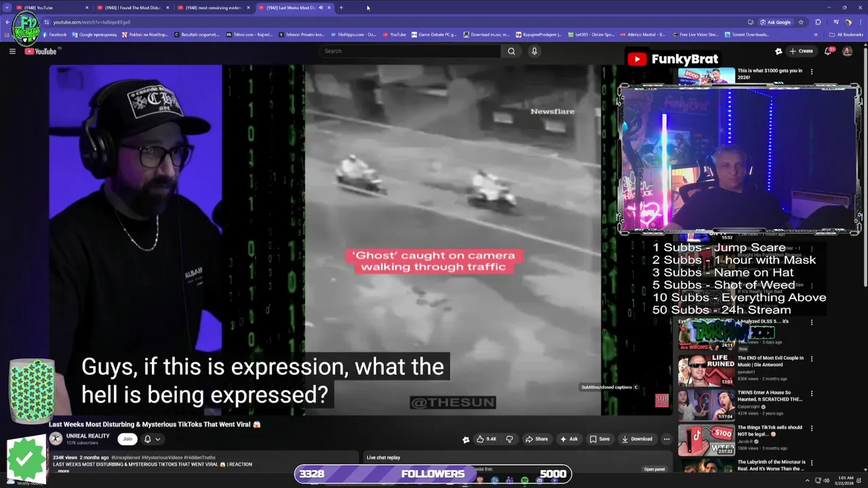Expand the description with ...more
Screen dimensions: 868x488
(x=63, y=471)
